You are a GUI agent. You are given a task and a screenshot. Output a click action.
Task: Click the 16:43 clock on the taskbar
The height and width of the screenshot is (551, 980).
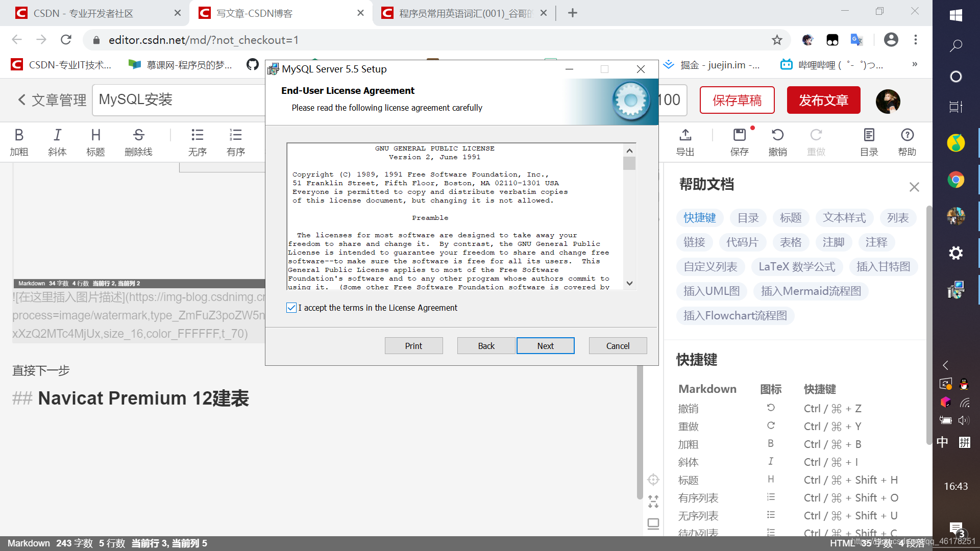click(955, 486)
